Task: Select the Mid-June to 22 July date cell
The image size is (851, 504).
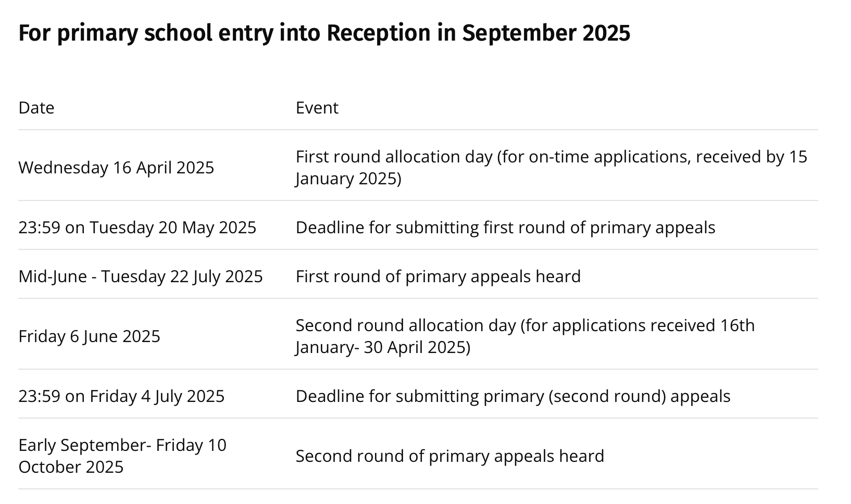Action: click(140, 276)
